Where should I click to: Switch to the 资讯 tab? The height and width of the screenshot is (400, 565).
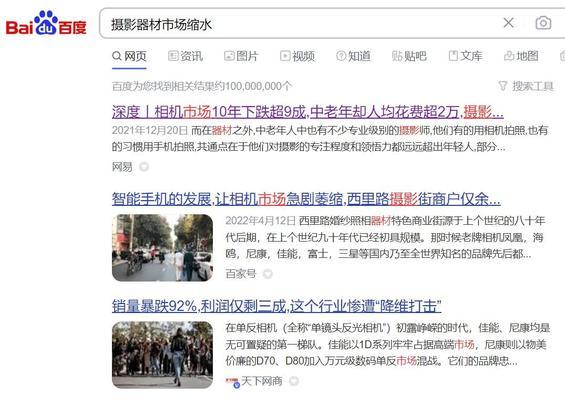tap(186, 56)
